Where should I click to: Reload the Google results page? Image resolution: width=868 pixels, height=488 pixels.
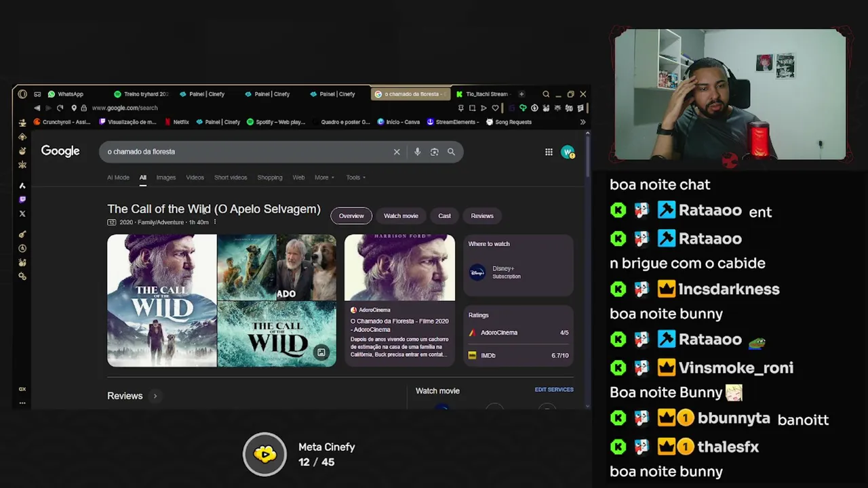click(60, 108)
